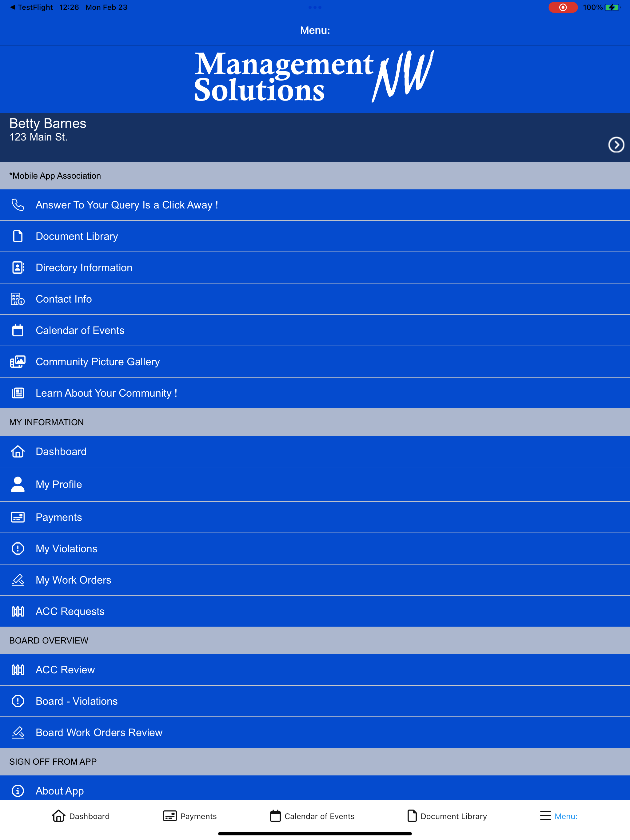Screen dimensions: 630x840
Task: Tap the *Mobile App Association section header
Action: pyautogui.click(x=315, y=176)
